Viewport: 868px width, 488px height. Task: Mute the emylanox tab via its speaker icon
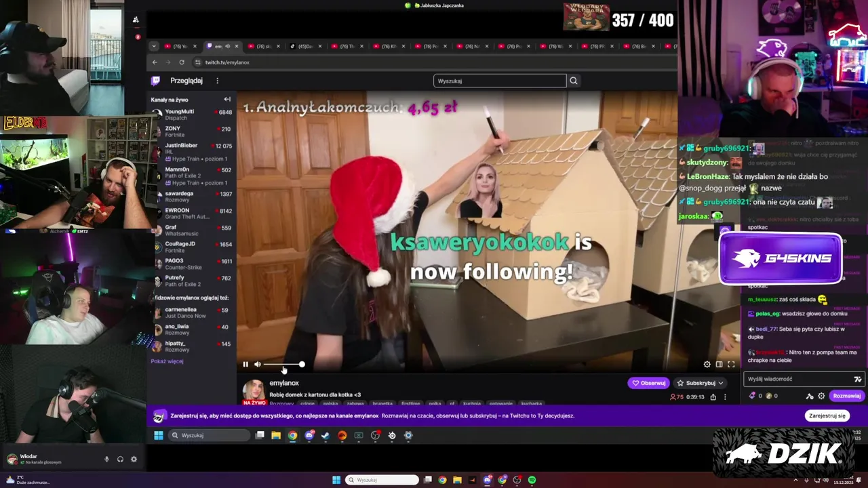tap(227, 46)
